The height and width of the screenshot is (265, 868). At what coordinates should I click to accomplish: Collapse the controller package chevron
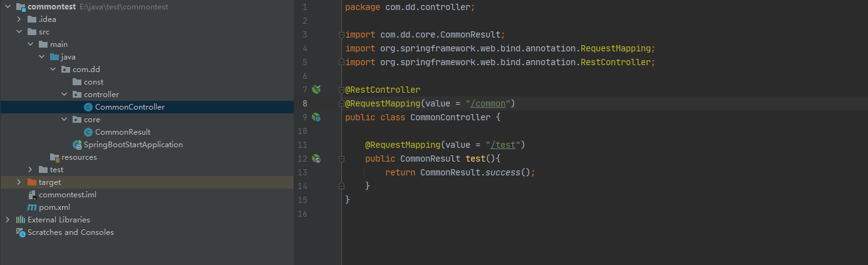(x=64, y=95)
